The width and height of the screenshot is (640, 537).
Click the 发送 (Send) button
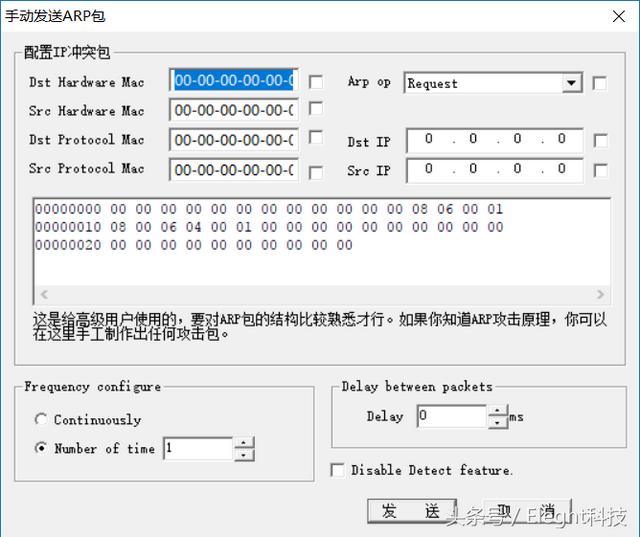(411, 511)
